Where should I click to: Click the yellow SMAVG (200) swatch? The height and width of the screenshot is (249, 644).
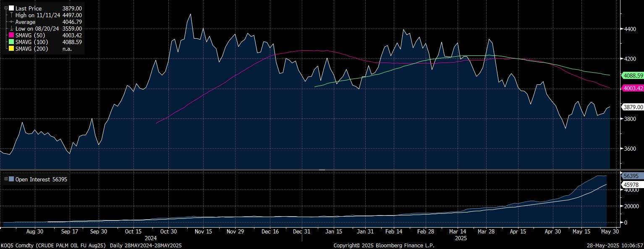click(x=11, y=49)
